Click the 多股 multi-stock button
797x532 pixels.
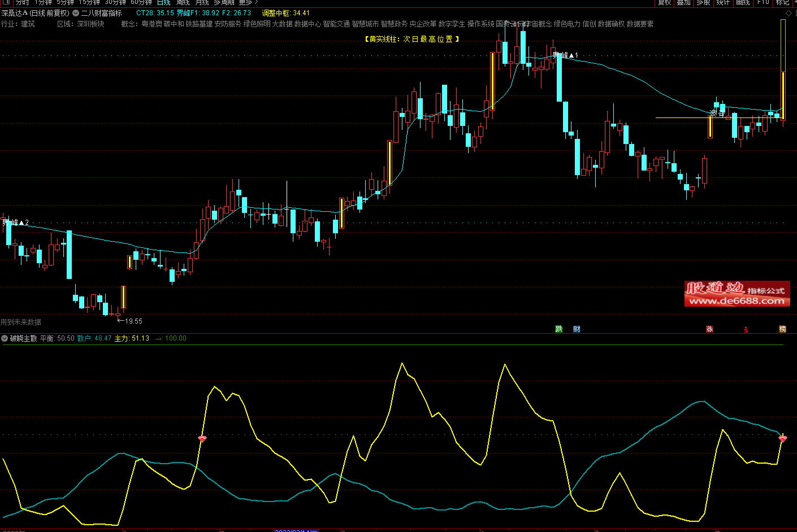tap(703, 2)
